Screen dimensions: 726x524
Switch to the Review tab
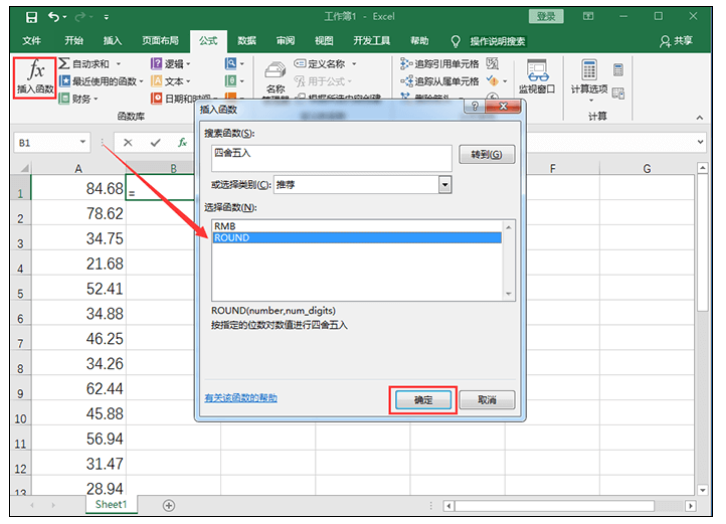coord(285,41)
